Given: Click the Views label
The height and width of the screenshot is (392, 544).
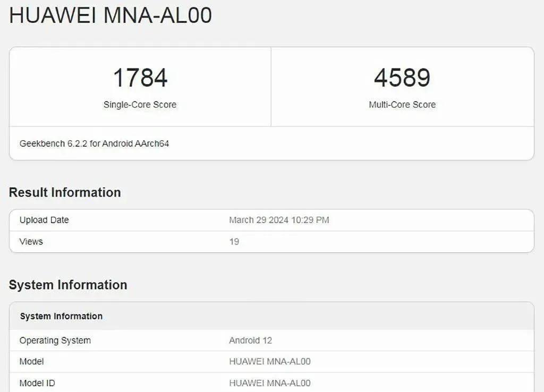Looking at the screenshot, I should (31, 242).
